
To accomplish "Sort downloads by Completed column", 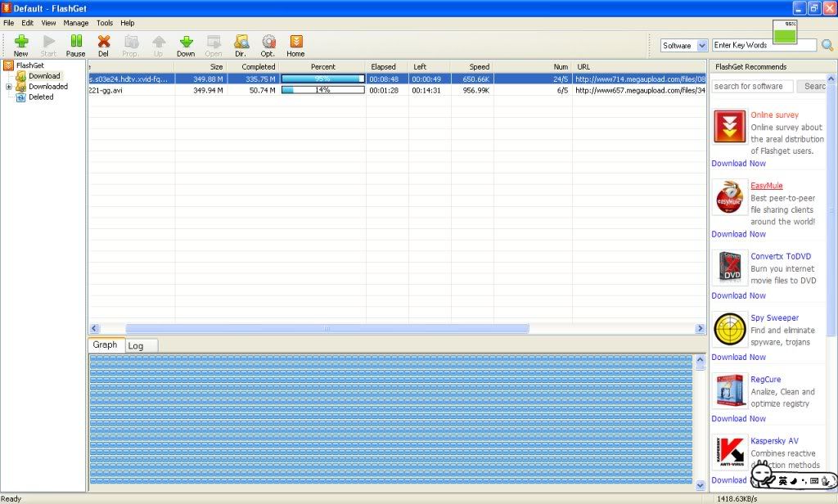I will 254,67.
